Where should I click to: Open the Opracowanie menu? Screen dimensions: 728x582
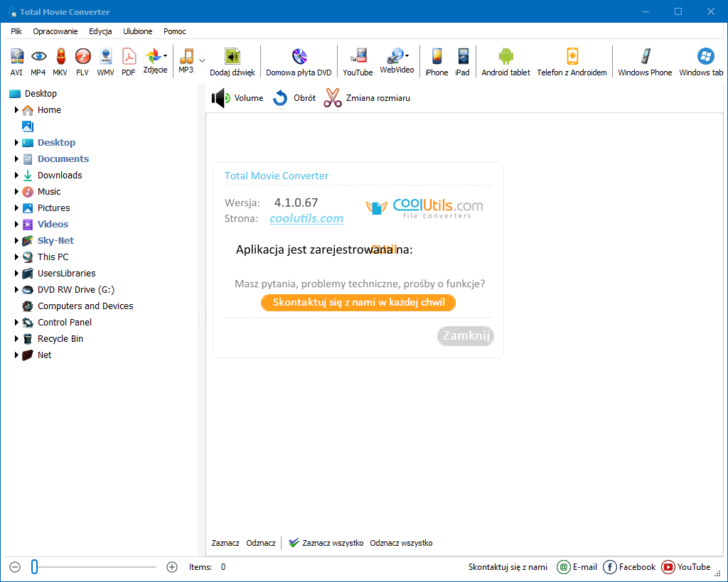tap(55, 31)
